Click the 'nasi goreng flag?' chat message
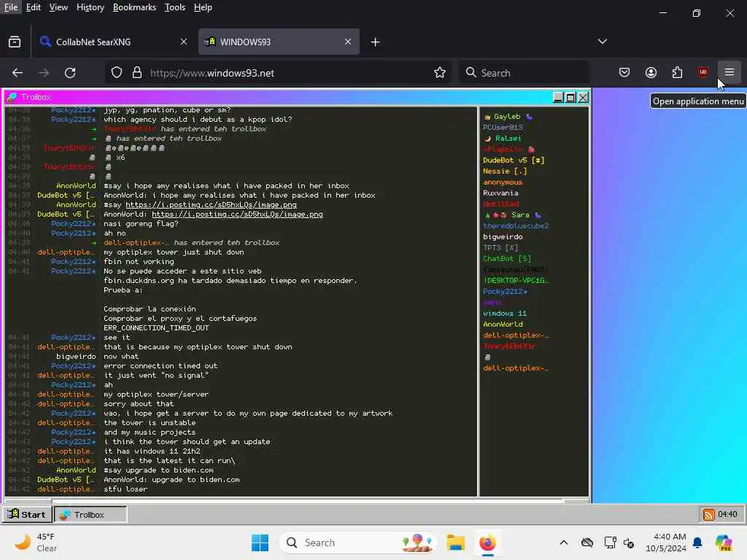747x560 pixels. coord(141,224)
